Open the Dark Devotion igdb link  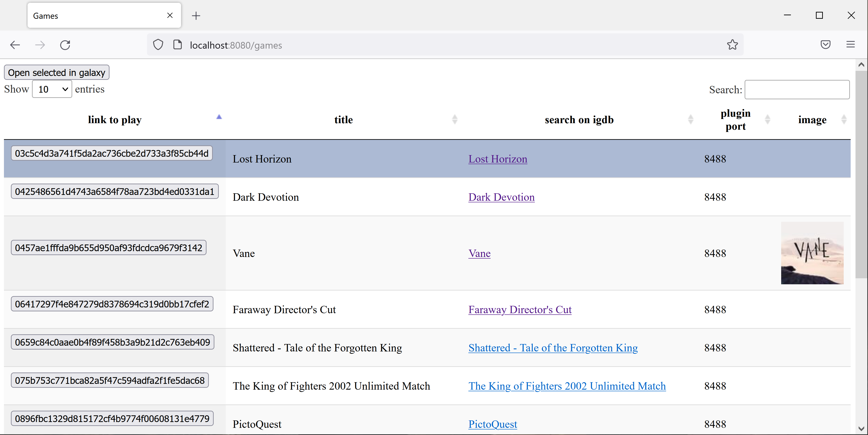click(x=501, y=197)
